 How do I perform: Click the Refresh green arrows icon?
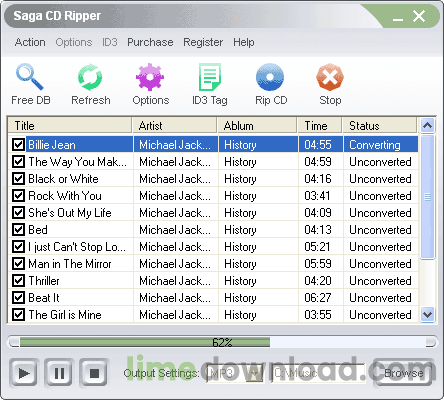click(90, 77)
